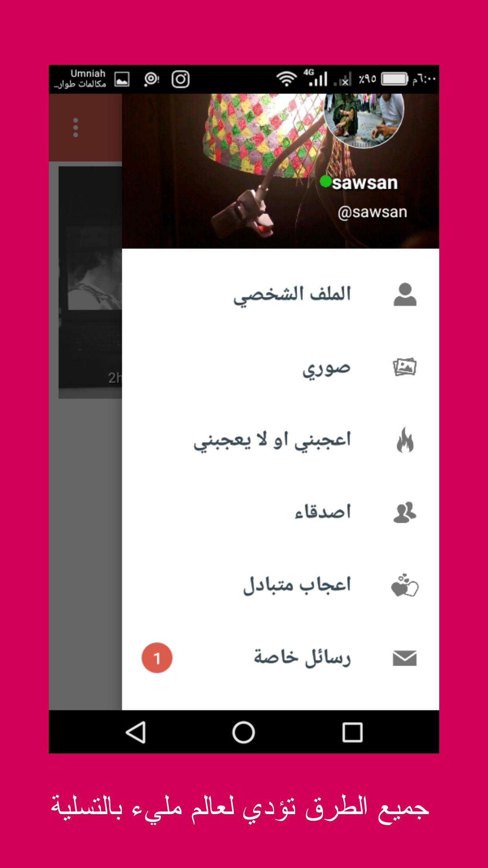The image size is (488, 868).
Task: Open the profile person icon
Action: (405, 294)
